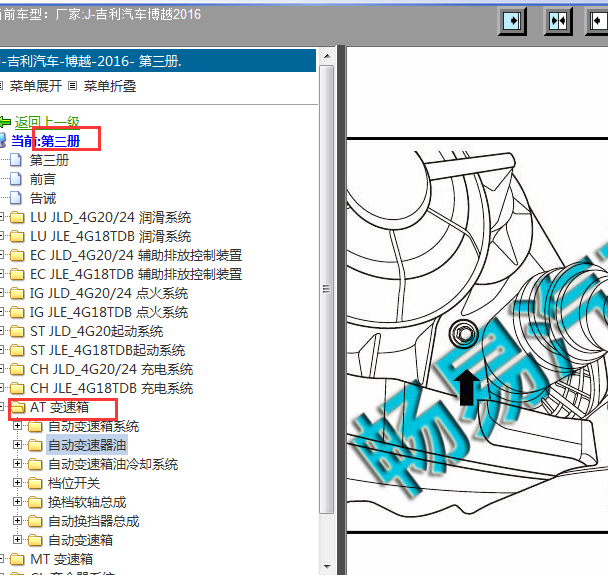Click the 菜单折叠 collapse-all link

click(x=110, y=86)
